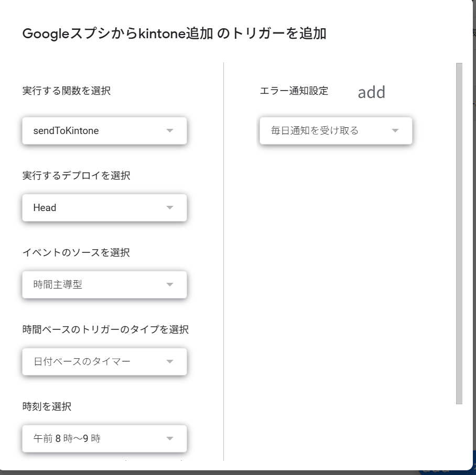This screenshot has width=476, height=475.
Task: Open the sendToKintone function selector
Action: [x=104, y=131]
